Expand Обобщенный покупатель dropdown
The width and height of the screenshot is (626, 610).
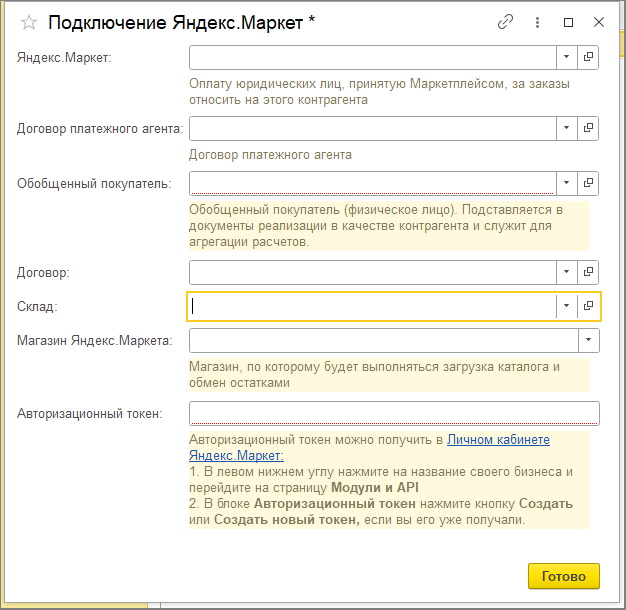click(567, 183)
